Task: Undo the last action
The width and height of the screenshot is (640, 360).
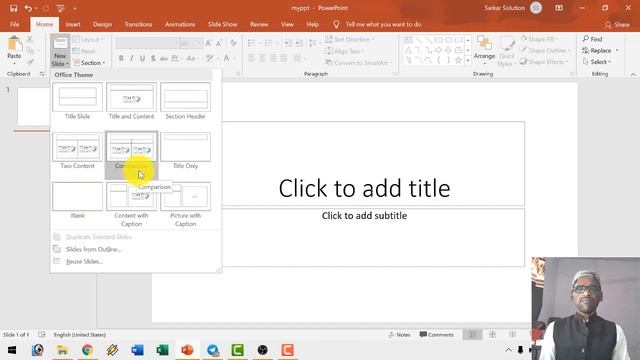Action: click(x=28, y=8)
